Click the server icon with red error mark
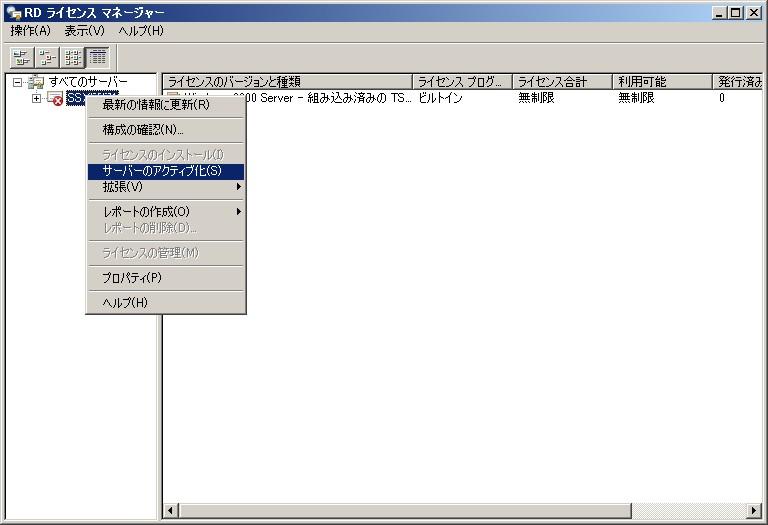Image resolution: width=768 pixels, height=525 pixels. tap(55, 98)
